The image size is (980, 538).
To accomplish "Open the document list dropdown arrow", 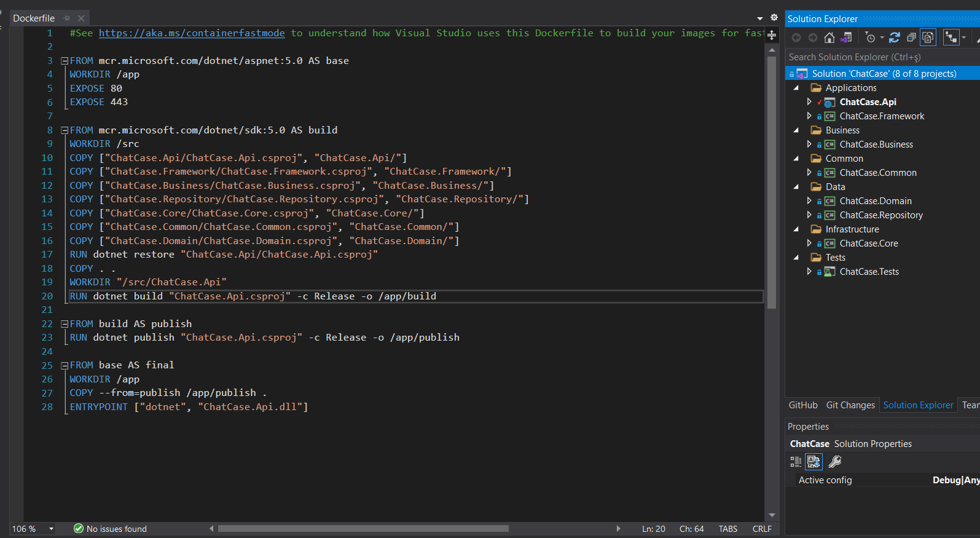I will (760, 18).
